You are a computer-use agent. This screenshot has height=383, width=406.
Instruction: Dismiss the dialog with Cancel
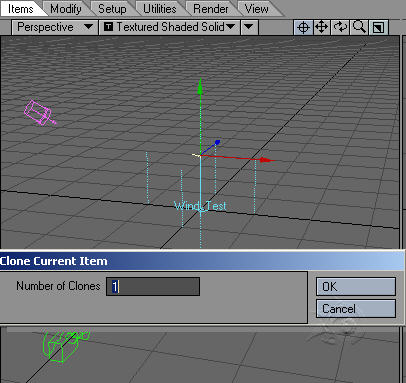click(x=356, y=309)
